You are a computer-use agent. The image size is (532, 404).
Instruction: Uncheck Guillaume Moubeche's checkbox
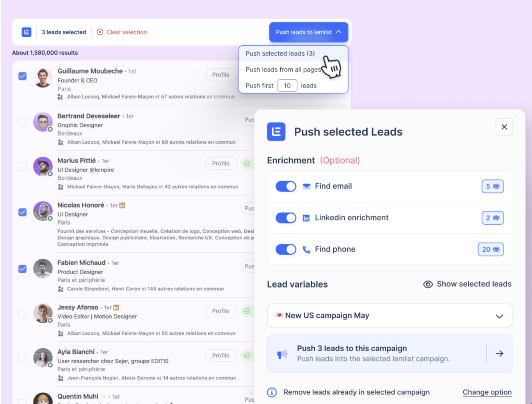point(23,76)
